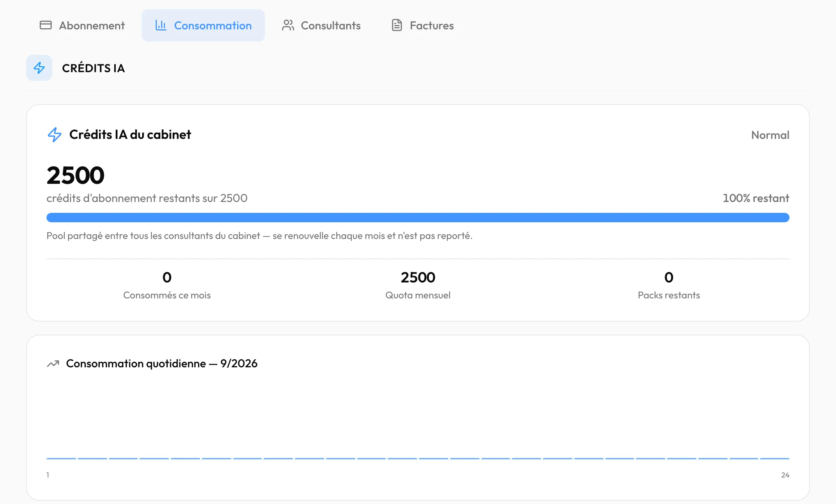Click "crédits d'abonnement restants sur 2500"
The width and height of the screenshot is (836, 504).
pyautogui.click(x=147, y=198)
